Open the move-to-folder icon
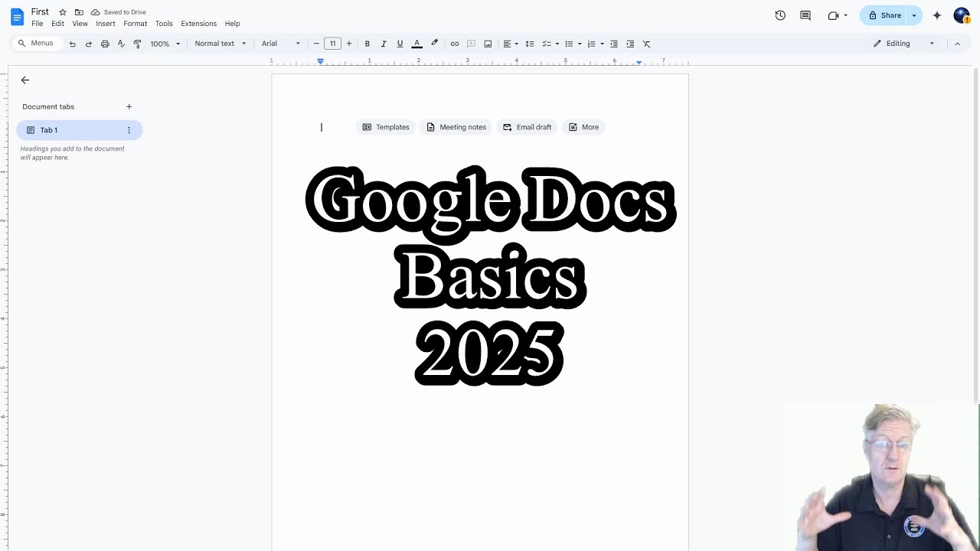This screenshot has height=551, width=980. 79,12
